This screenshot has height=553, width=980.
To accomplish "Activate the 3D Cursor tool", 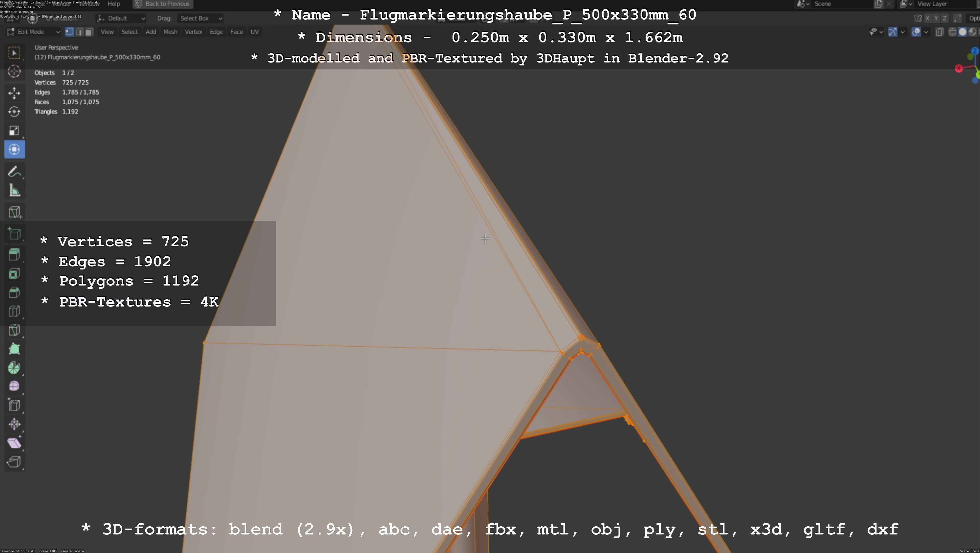I will (14, 71).
